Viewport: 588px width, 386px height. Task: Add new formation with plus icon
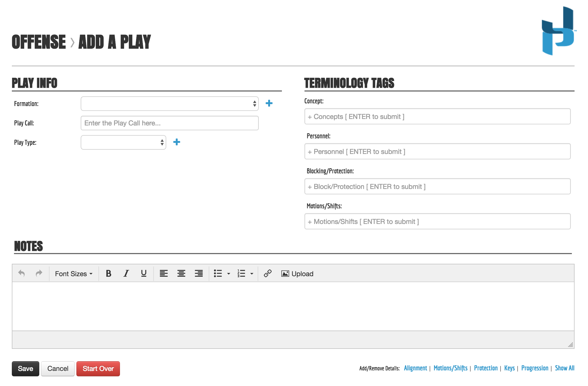(269, 103)
